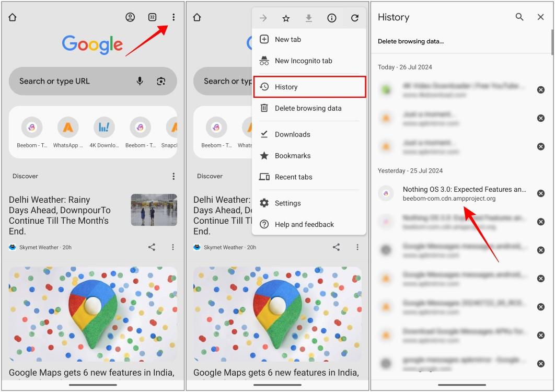Open the Maps pin image on the menu-open screen
The height and width of the screenshot is (392, 555).
[277, 314]
